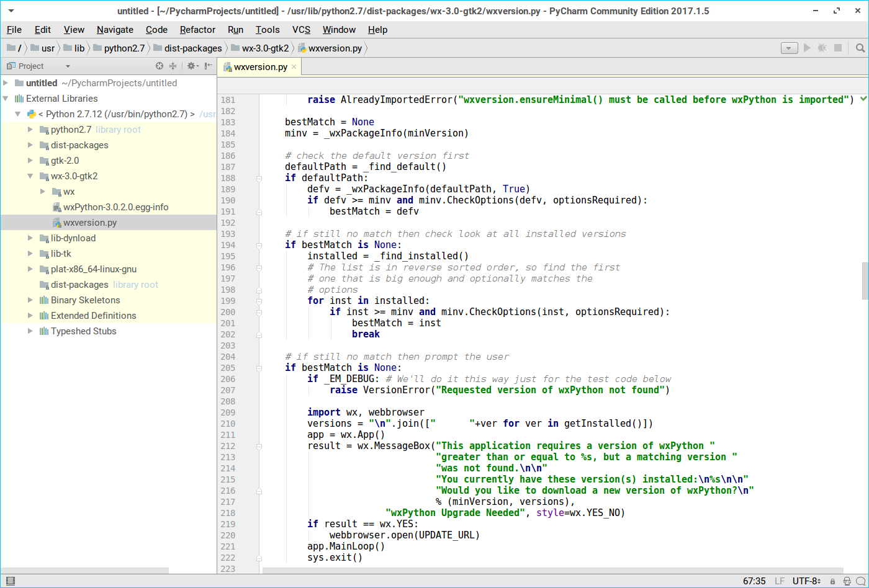Click the Python 2.7.12 interpreter icon

tap(31, 114)
